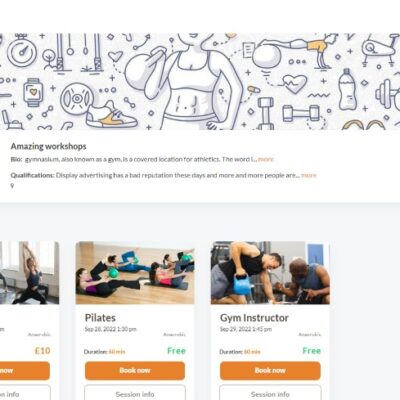Click Book now on the £10 session
This screenshot has width=400, height=400.
pos(25,371)
